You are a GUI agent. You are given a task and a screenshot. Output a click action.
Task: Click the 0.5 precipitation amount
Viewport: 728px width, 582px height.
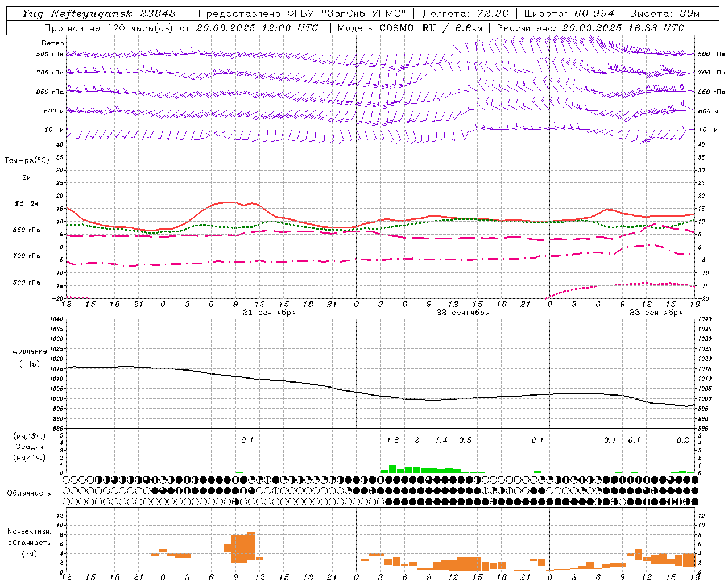[465, 440]
